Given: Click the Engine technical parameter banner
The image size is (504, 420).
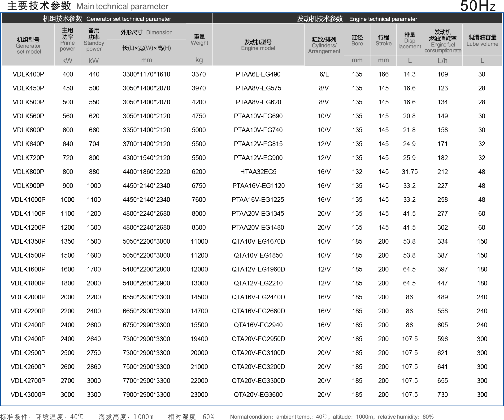Looking at the screenshot, I should coord(357,19).
